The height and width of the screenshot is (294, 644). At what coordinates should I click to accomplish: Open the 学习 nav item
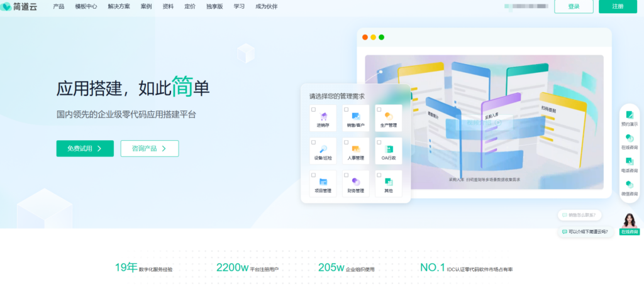239,6
